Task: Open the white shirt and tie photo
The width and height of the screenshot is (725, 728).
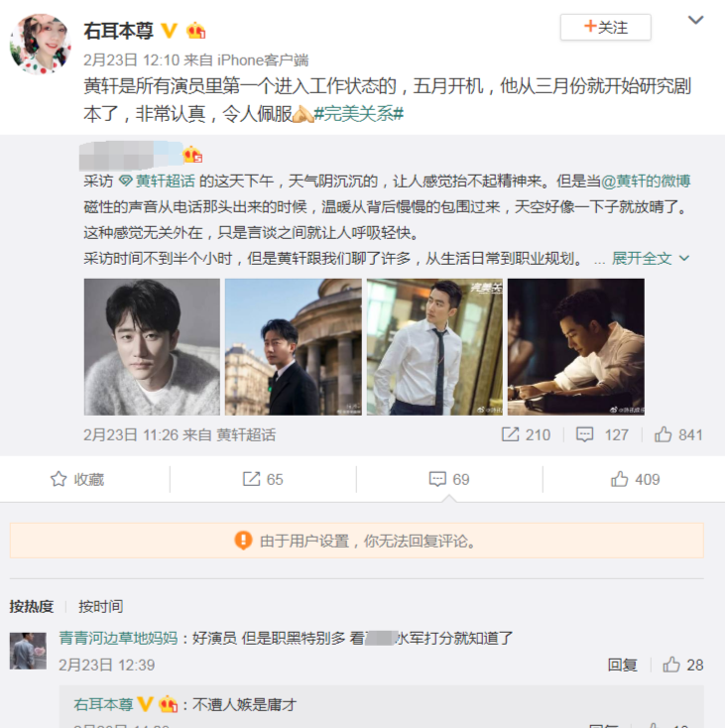Action: point(434,347)
